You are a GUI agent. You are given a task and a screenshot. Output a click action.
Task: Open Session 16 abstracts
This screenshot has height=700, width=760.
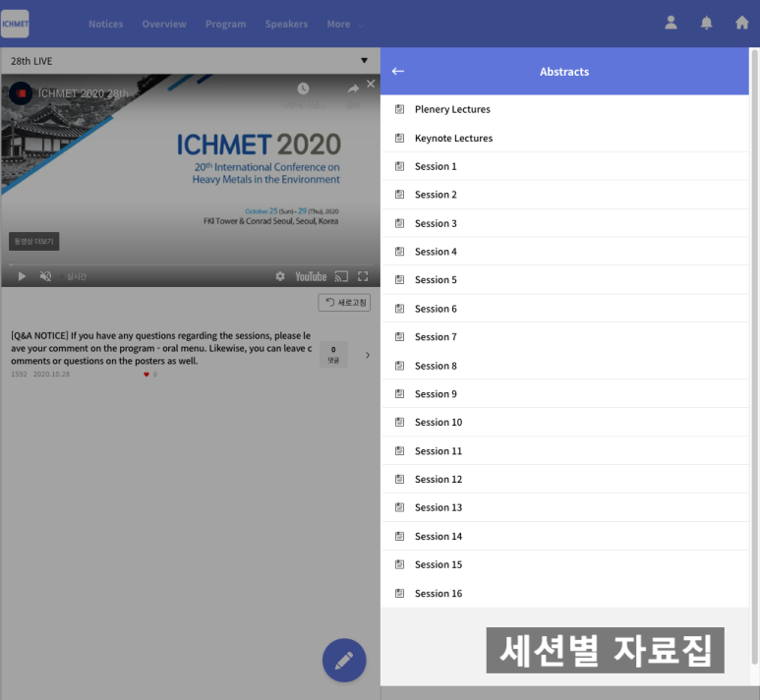(x=565, y=594)
